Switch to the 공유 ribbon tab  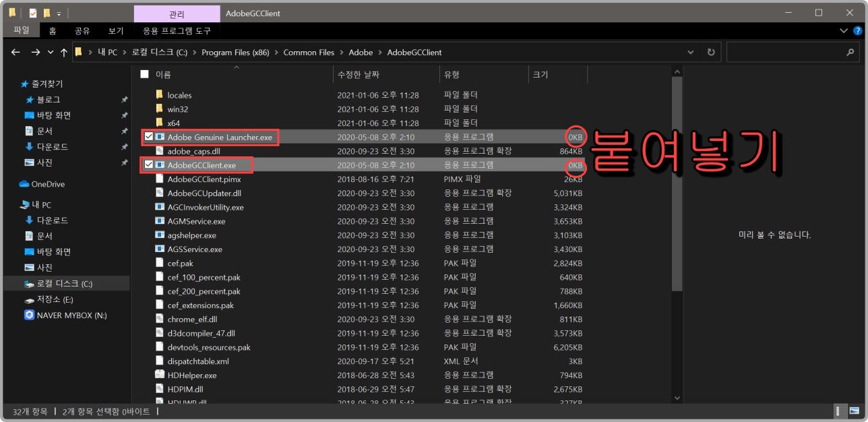(x=82, y=30)
